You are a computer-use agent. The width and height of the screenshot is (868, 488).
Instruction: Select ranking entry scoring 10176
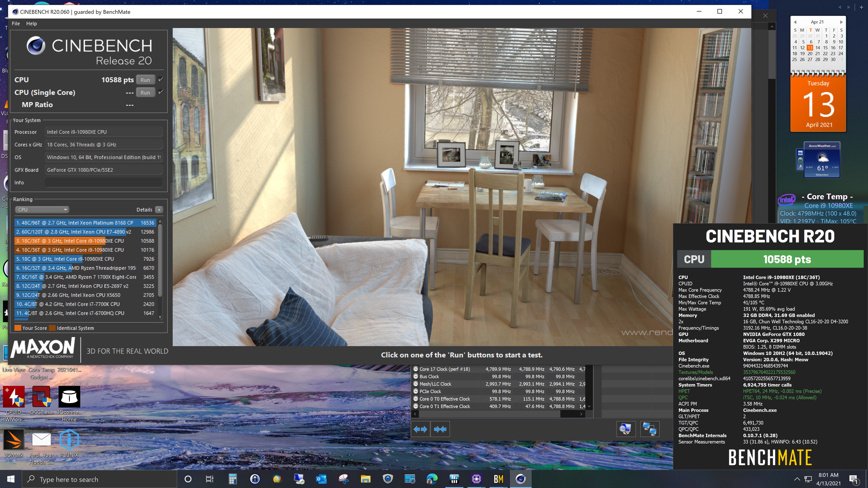click(85, 250)
